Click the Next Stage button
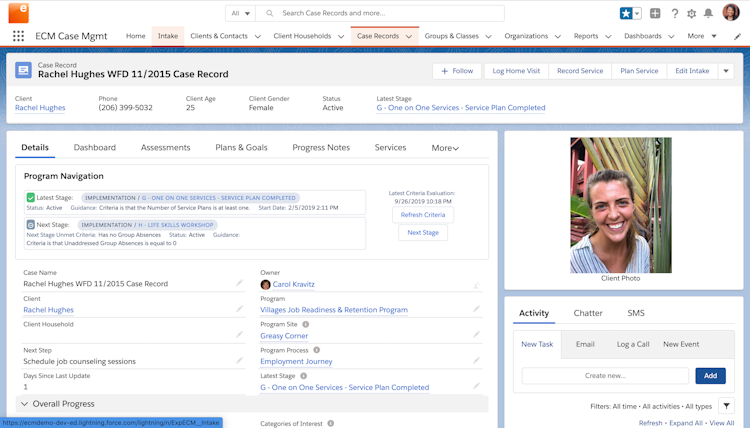The width and height of the screenshot is (750, 428). click(x=423, y=232)
